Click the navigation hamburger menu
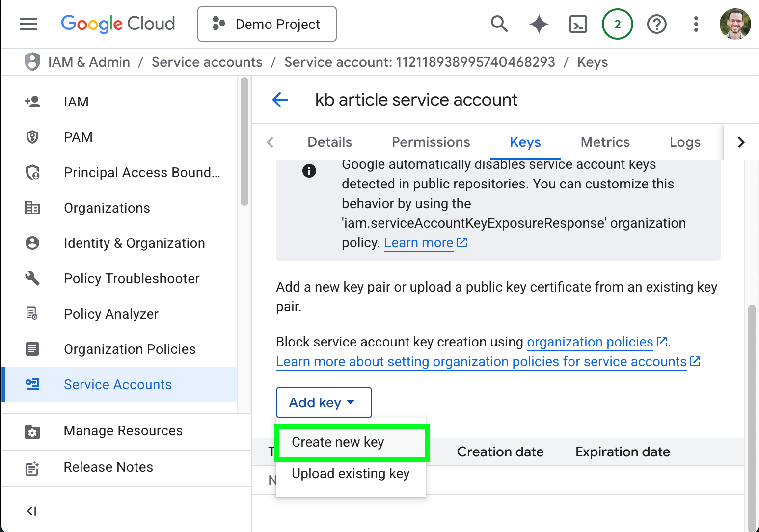 coord(28,24)
